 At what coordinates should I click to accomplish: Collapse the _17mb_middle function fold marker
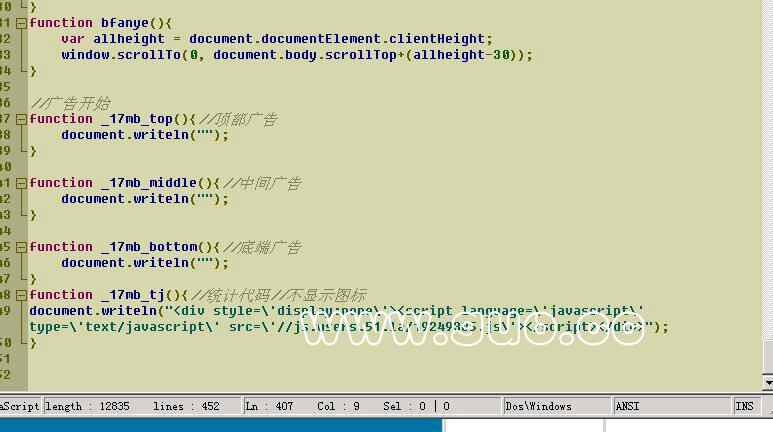[21, 183]
